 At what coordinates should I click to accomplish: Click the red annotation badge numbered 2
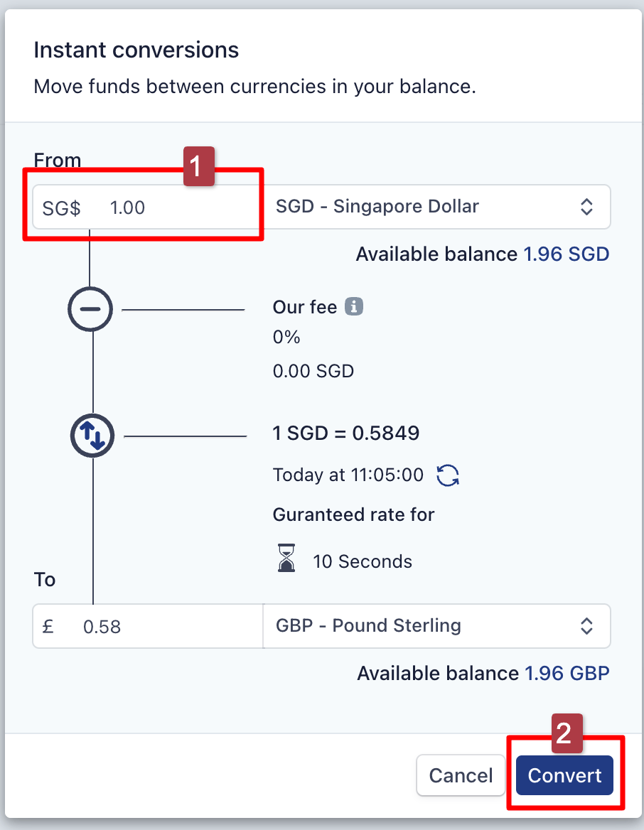pyautogui.click(x=564, y=733)
